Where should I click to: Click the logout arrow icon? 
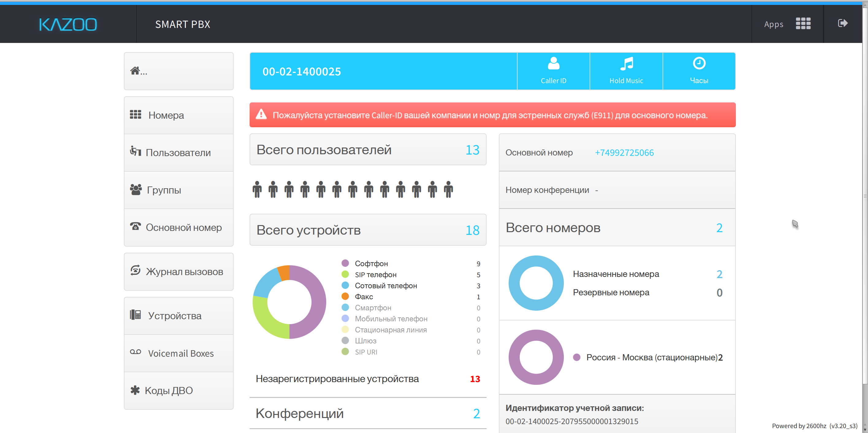click(842, 23)
